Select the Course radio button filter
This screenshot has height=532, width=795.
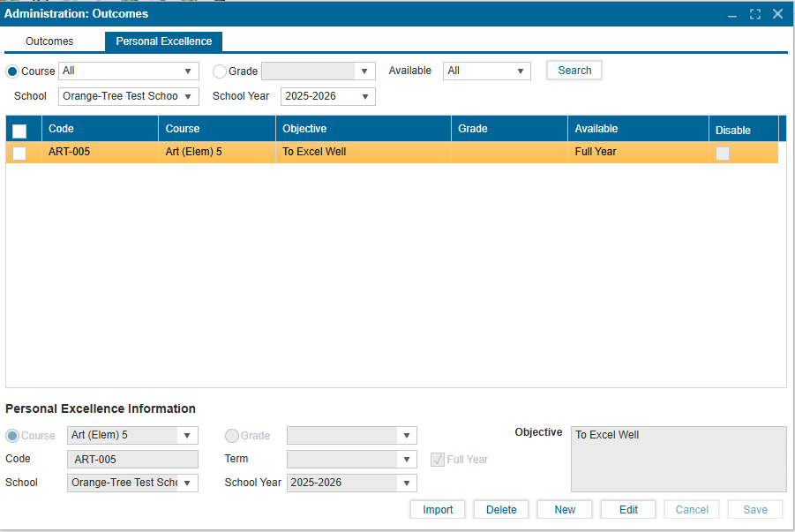coord(12,71)
